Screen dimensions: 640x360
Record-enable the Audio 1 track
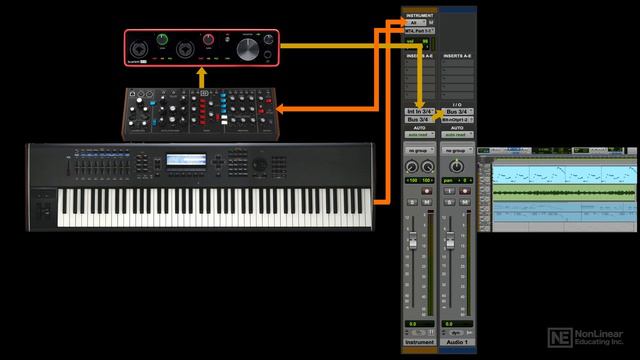464,191
